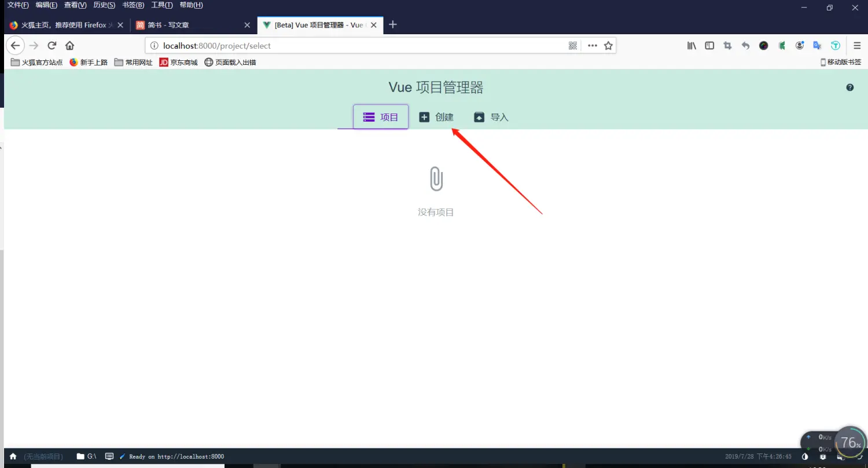Image resolution: width=868 pixels, height=468 pixels.
Task: Click the help question mark icon
Action: pyautogui.click(x=849, y=87)
